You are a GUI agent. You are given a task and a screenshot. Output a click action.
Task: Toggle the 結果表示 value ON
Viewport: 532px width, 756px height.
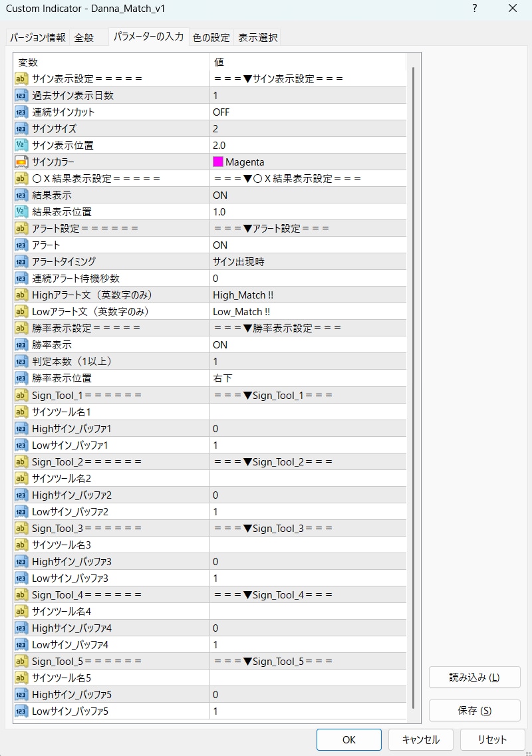pos(308,195)
